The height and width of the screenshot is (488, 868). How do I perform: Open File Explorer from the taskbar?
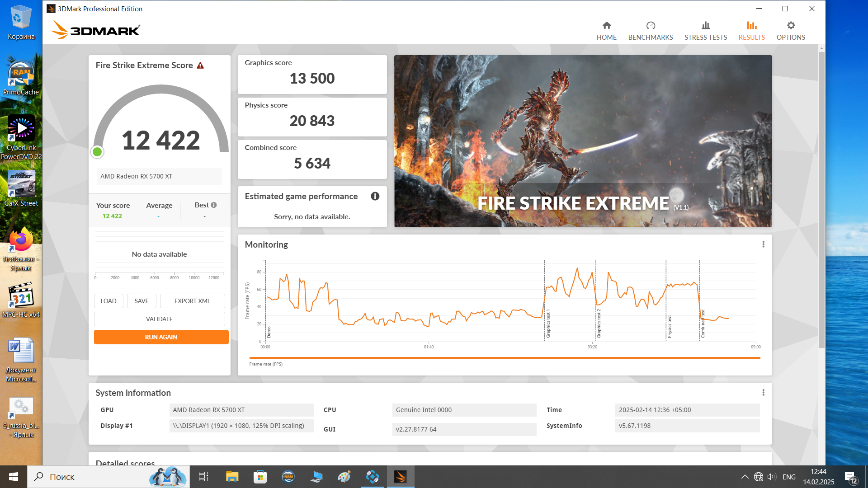point(232,477)
